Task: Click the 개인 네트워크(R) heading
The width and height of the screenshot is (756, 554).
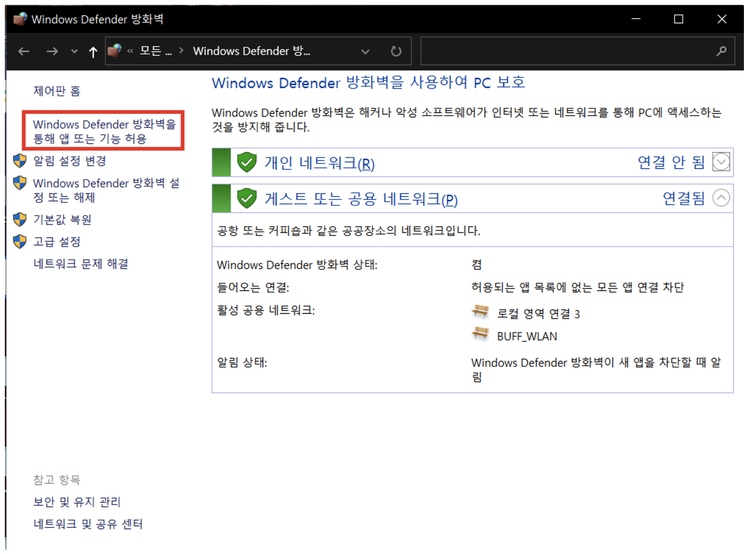Action: click(319, 163)
